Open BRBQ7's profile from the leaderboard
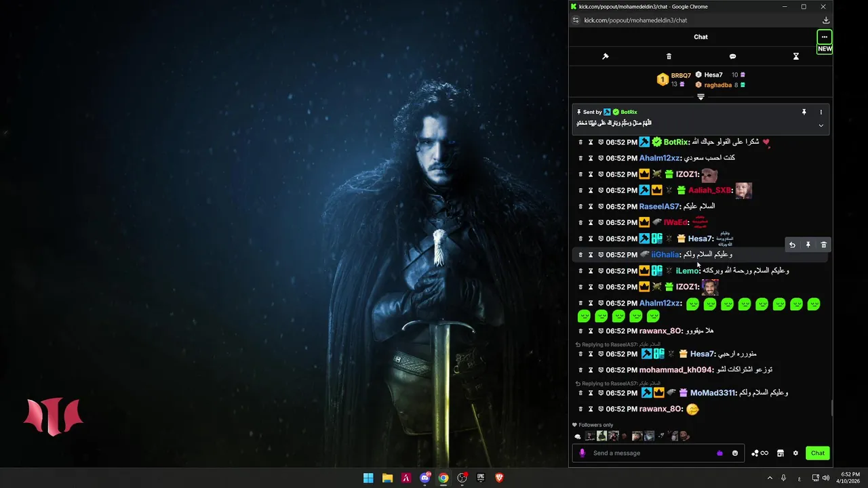 coord(680,75)
